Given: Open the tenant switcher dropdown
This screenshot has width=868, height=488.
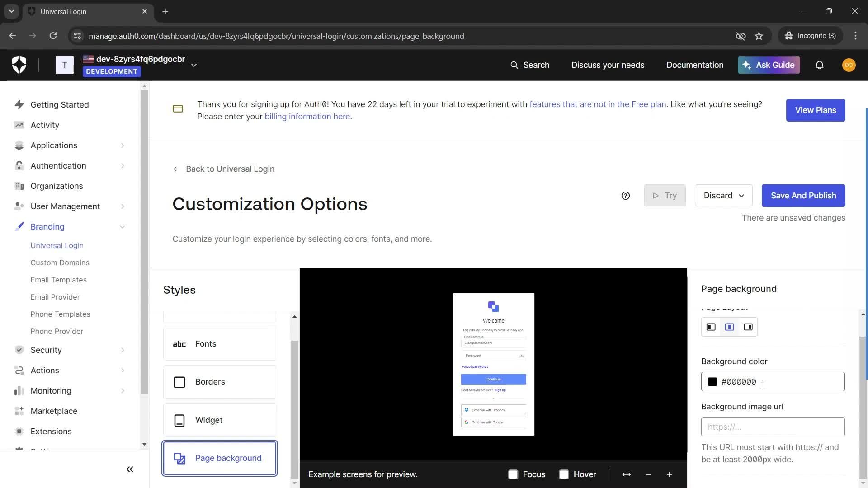Looking at the screenshot, I should 194,65.
